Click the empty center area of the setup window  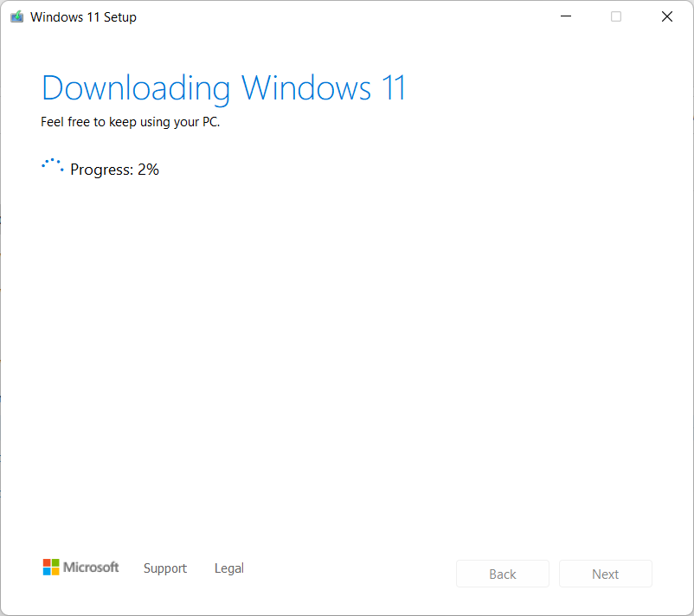346,346
